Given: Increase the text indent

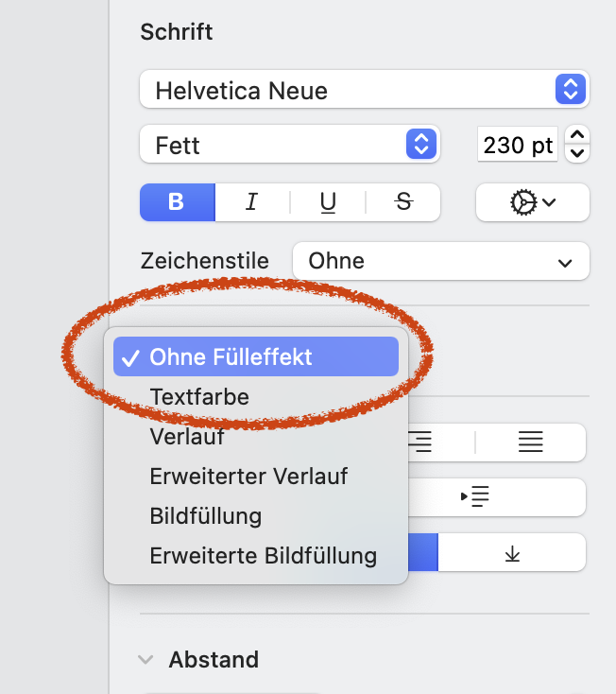Looking at the screenshot, I should point(474,496).
